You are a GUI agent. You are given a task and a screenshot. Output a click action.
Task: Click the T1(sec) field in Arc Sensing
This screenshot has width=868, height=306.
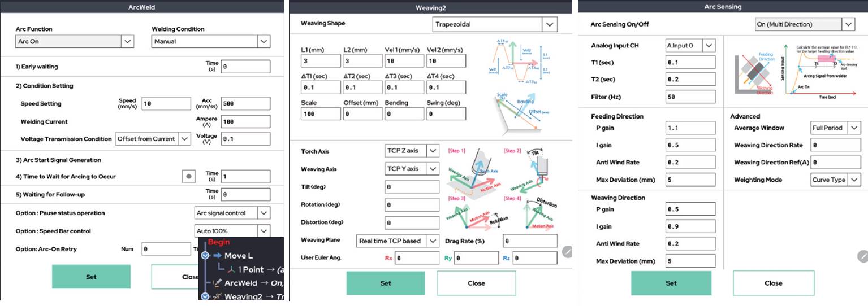pos(690,63)
